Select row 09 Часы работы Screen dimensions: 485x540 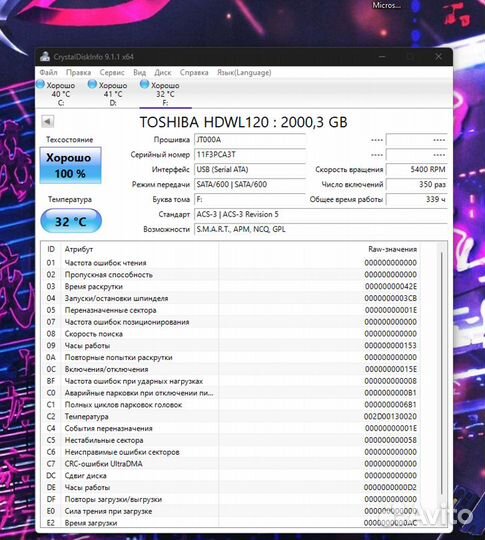231,345
